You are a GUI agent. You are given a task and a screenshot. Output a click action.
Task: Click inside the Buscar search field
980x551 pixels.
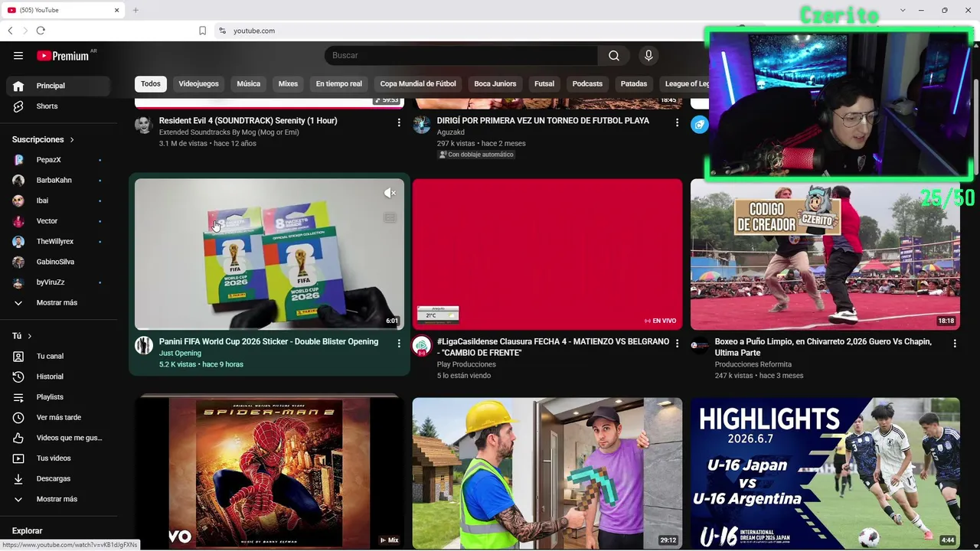coord(461,56)
